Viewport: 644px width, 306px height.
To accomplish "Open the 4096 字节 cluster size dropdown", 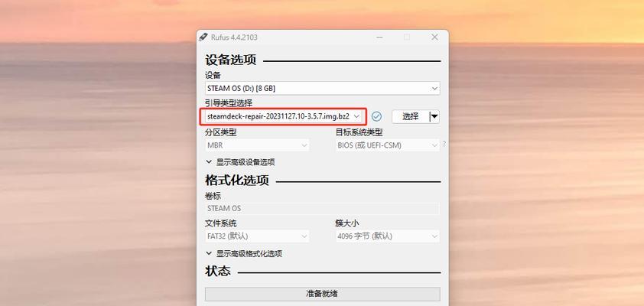I will pyautogui.click(x=387, y=236).
